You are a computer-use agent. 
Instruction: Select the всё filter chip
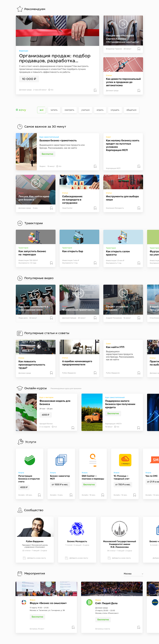(x=41, y=110)
